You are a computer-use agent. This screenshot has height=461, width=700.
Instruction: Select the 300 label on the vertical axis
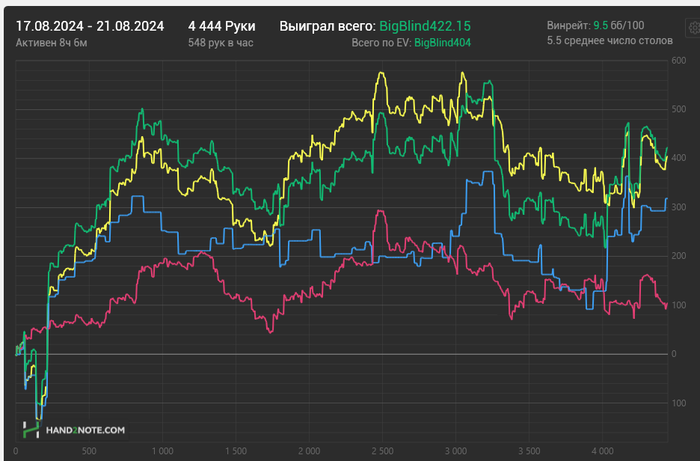[x=679, y=207]
